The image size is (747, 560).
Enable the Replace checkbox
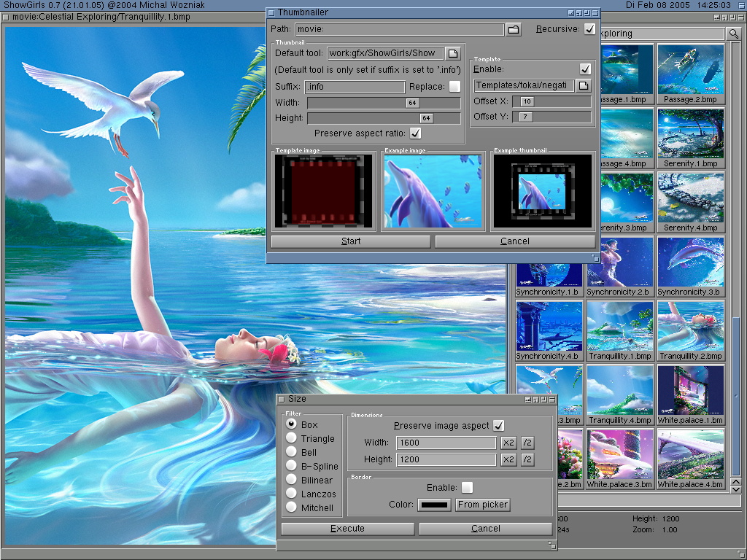(454, 87)
